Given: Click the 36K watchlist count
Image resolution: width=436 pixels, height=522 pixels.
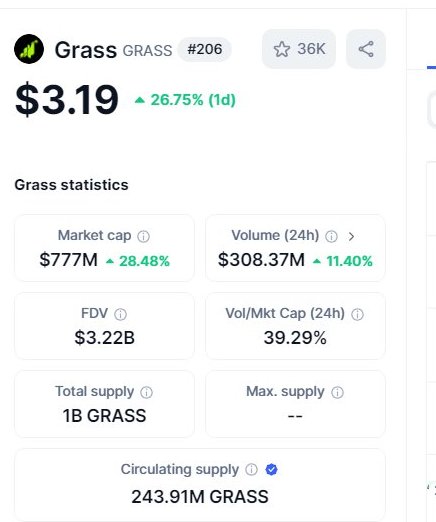Looking at the screenshot, I should coord(311,49).
